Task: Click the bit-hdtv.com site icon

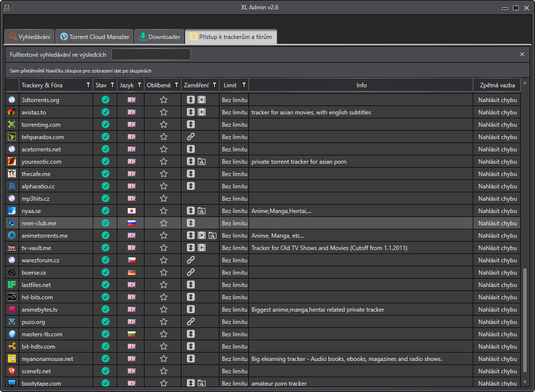Action: click(x=12, y=346)
